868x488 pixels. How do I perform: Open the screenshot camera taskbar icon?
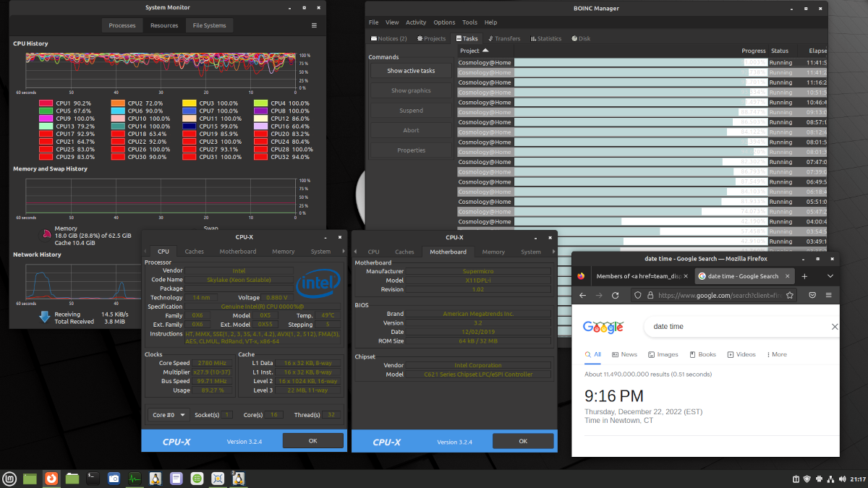pos(114,478)
